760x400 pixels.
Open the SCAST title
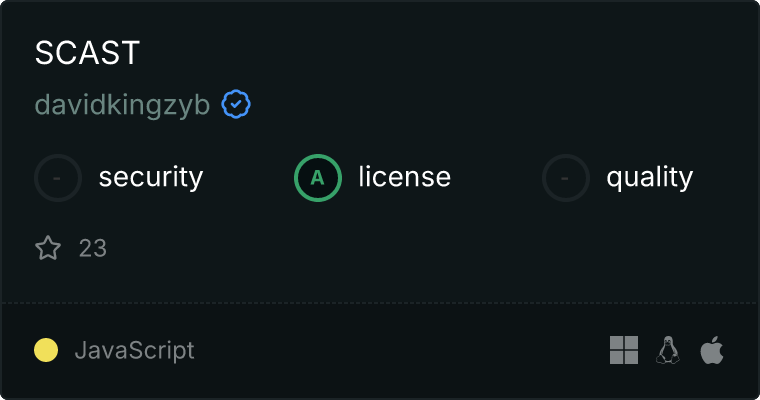[87, 52]
